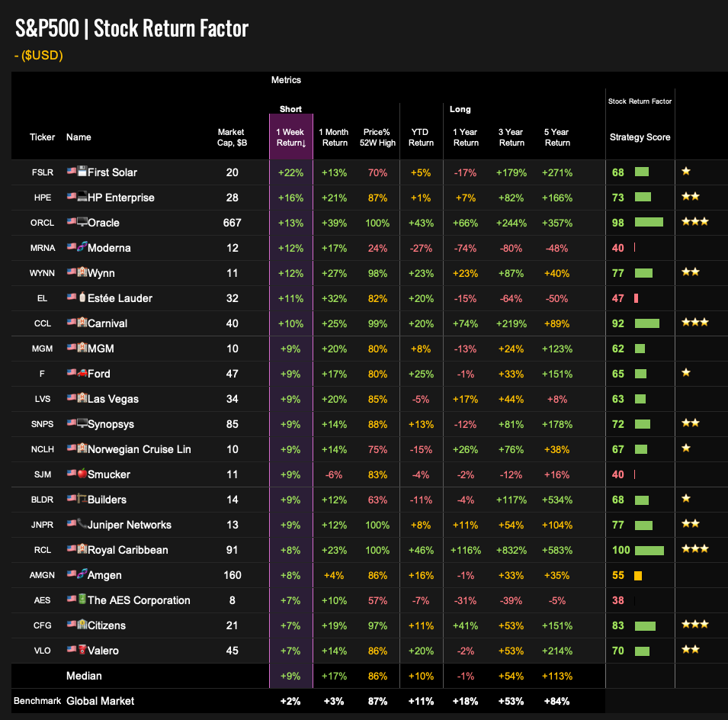Click the Juniper Networks company name
Viewport: 728px width, 720px height.
tap(130, 525)
